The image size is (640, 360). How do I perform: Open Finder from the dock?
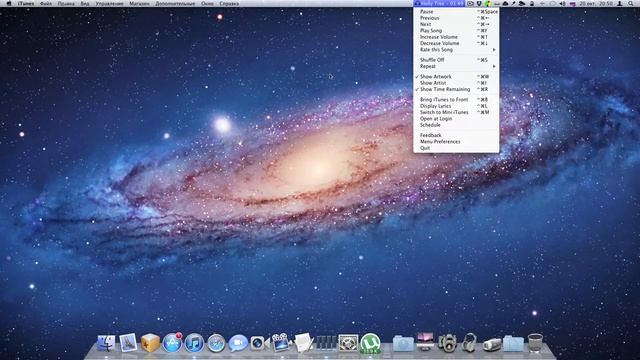tap(107, 343)
